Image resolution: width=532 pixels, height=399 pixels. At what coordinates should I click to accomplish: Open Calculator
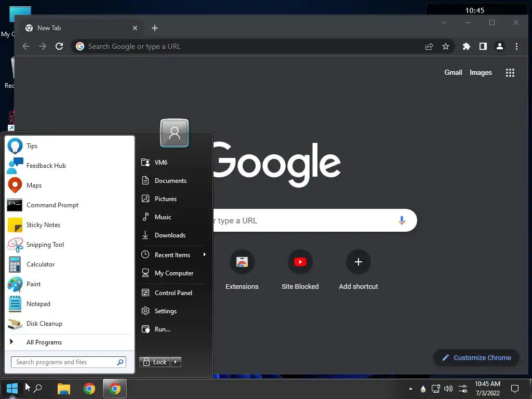click(x=70, y=264)
